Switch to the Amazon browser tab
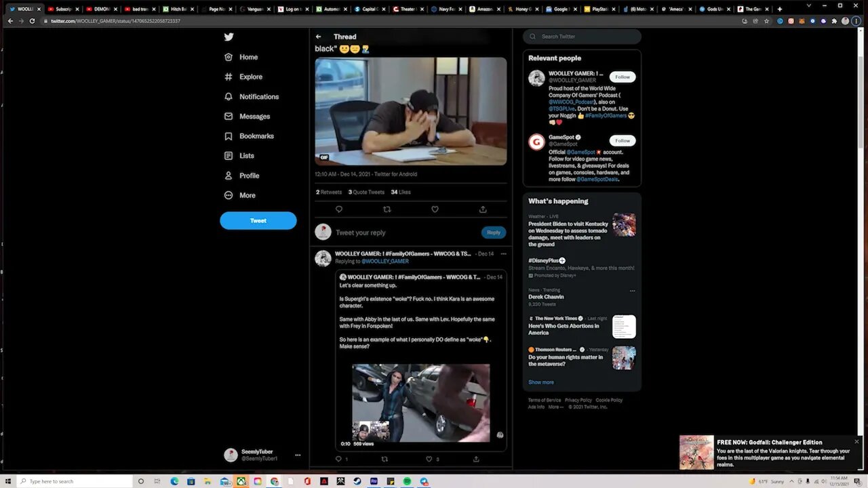Image resolution: width=868 pixels, height=488 pixels. click(x=485, y=9)
